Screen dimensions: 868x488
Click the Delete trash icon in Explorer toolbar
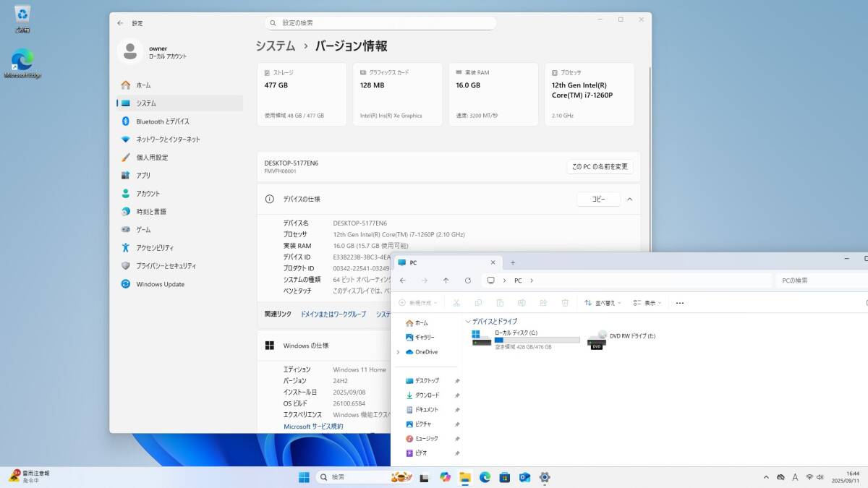565,302
